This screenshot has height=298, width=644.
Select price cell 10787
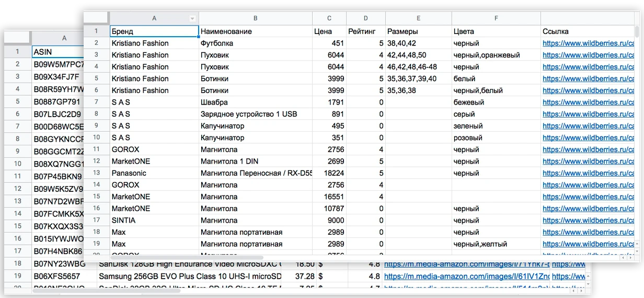329,208
